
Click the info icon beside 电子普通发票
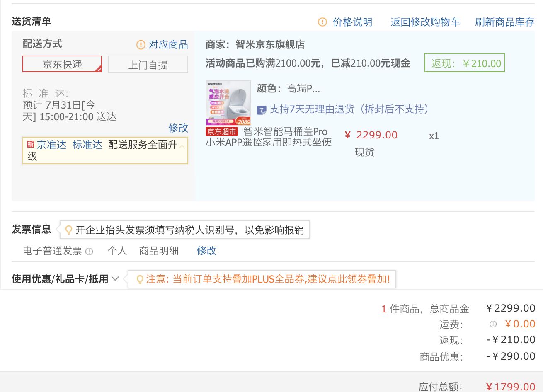[x=89, y=251]
